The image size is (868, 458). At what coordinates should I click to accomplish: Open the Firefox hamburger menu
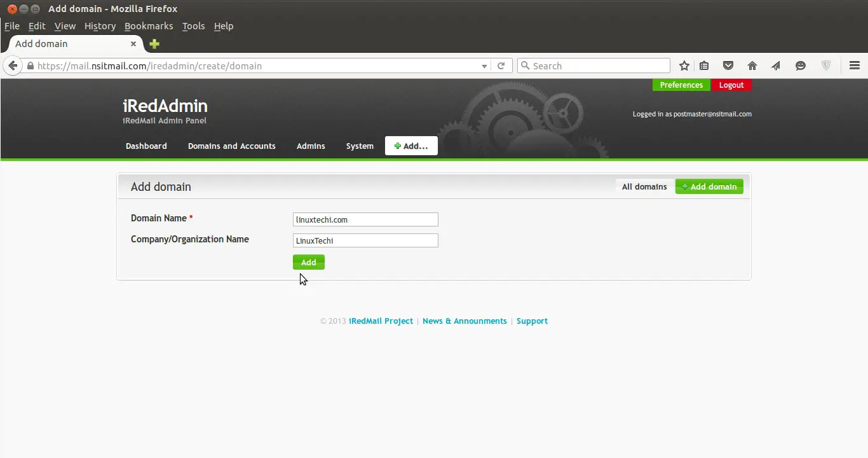tap(854, 66)
